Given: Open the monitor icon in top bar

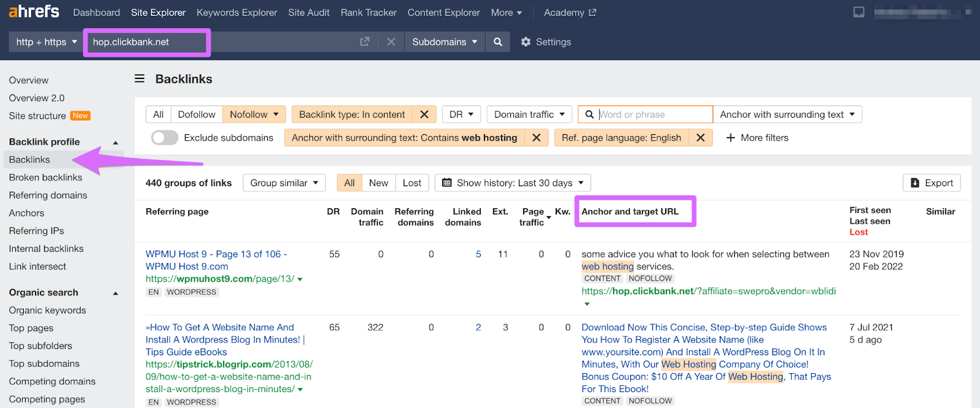Looking at the screenshot, I should [859, 12].
